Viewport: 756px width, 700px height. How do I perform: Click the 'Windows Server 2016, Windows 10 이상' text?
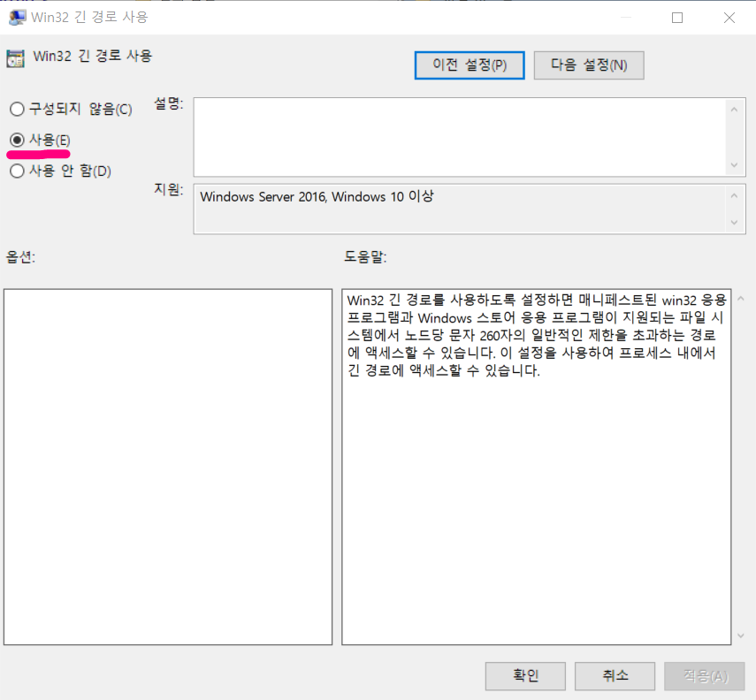[317, 197]
